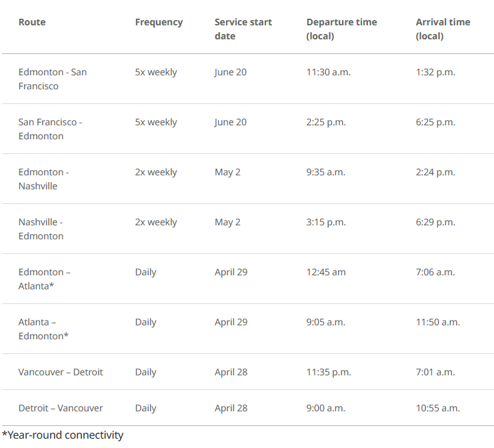494x448 pixels.
Task: Click the Vancouver – Detroit route cell
Action: (61, 372)
